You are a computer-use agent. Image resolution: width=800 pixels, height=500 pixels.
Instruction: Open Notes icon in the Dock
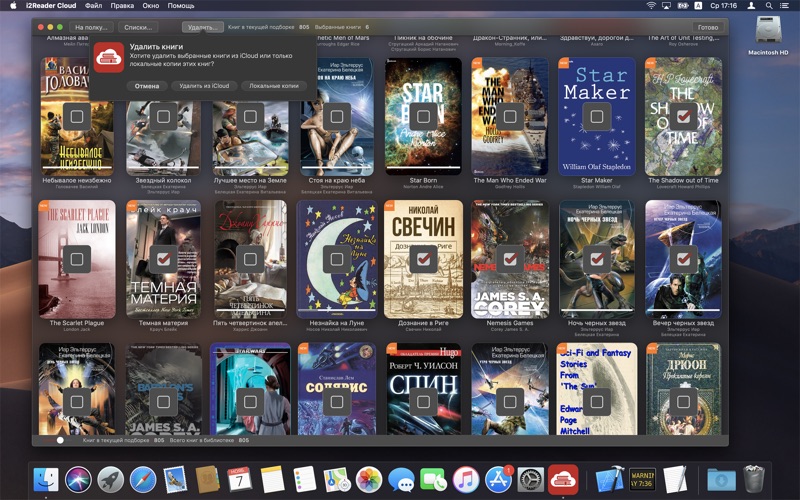pyautogui.click(x=272, y=480)
